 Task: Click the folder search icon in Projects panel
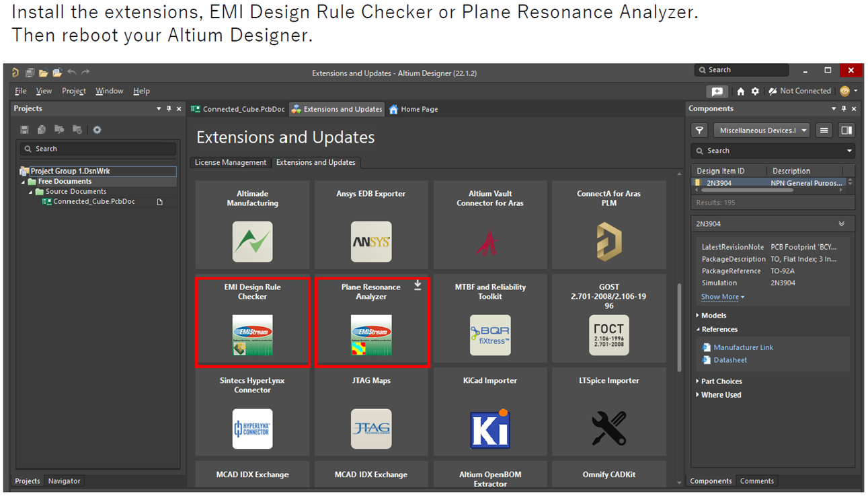[59, 130]
